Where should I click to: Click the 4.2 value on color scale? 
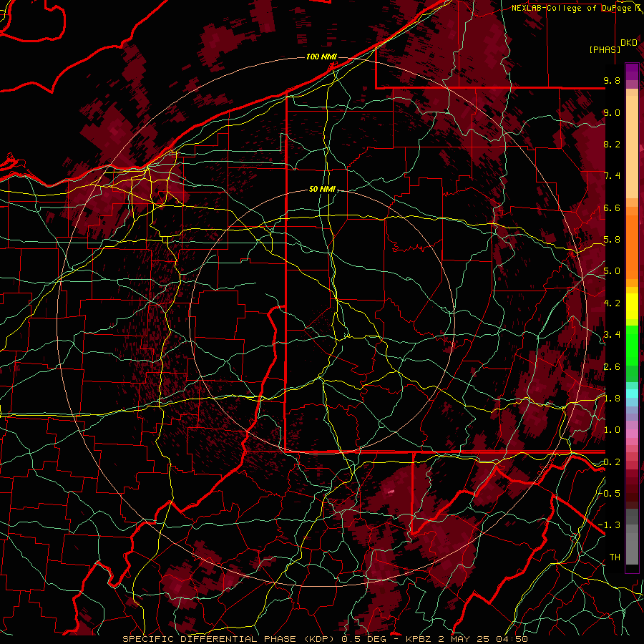(x=612, y=303)
